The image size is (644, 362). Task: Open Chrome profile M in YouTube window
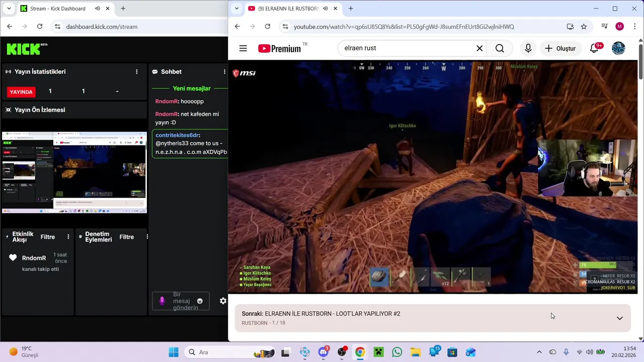click(619, 27)
